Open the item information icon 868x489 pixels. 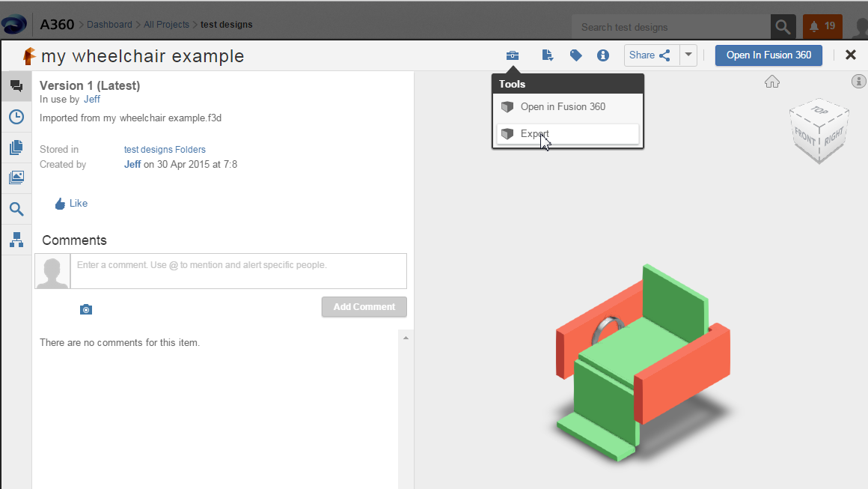click(603, 55)
